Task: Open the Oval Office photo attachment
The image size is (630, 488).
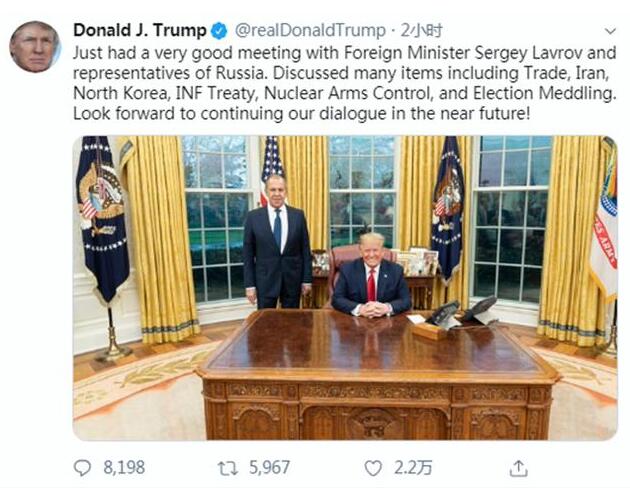Action: 345,288
